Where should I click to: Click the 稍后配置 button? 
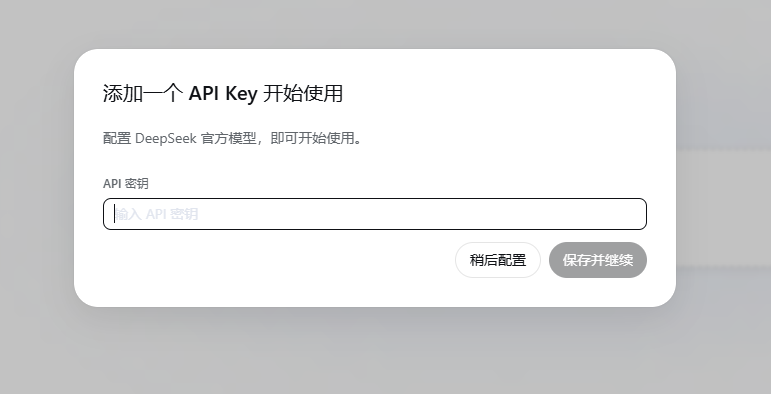(498, 260)
